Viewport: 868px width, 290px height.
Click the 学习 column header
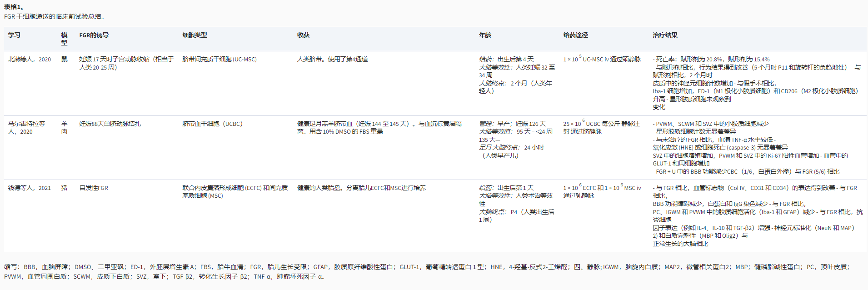click(14, 35)
